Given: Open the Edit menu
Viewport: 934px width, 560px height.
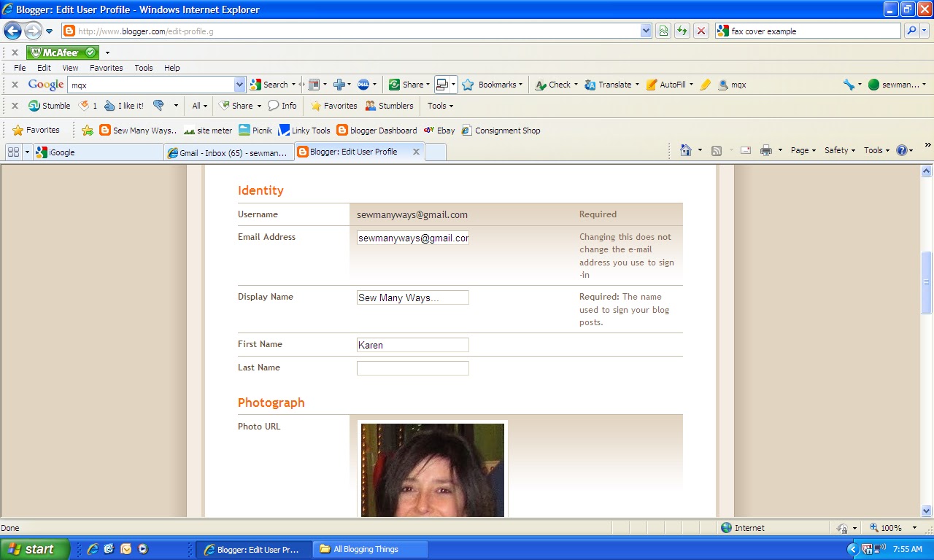Looking at the screenshot, I should (x=44, y=68).
